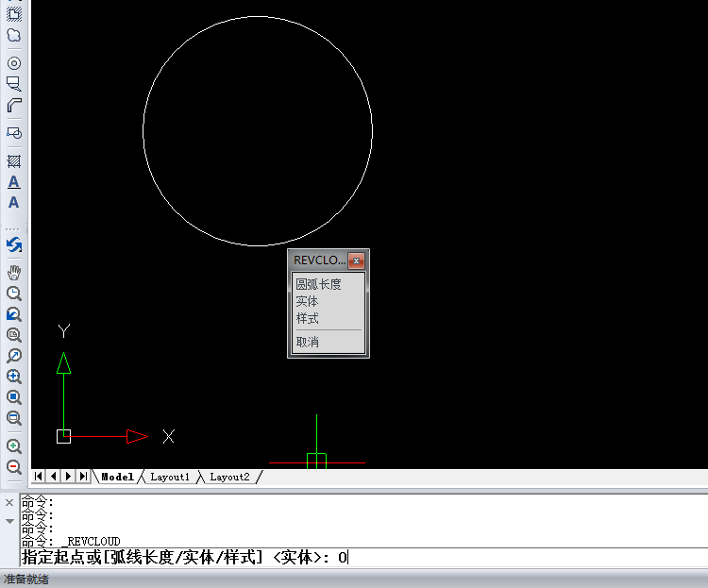This screenshot has width=708, height=588.
Task: Select the Wipeout tool
Action: pyautogui.click(x=14, y=84)
